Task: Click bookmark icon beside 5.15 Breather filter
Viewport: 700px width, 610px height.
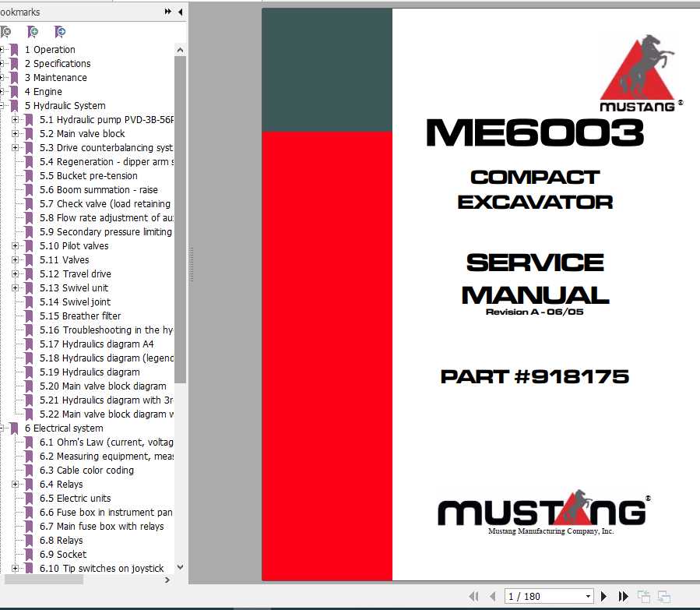Action: tap(29, 316)
